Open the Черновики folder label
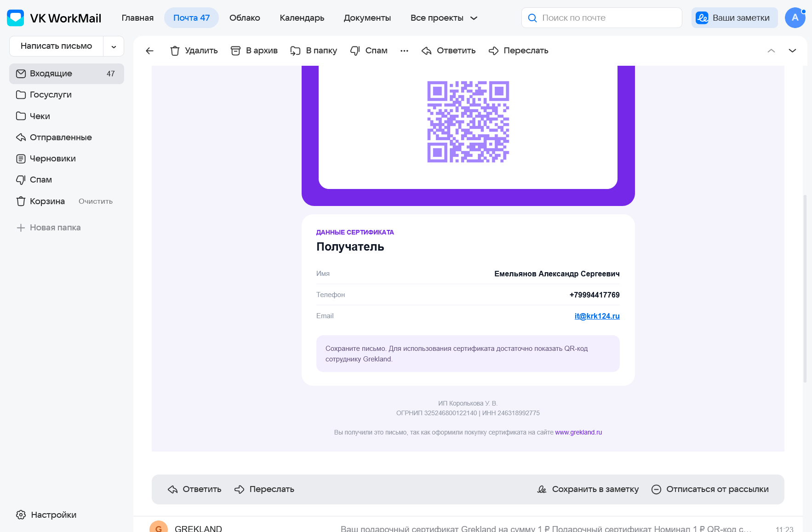The height and width of the screenshot is (532, 812). click(53, 159)
